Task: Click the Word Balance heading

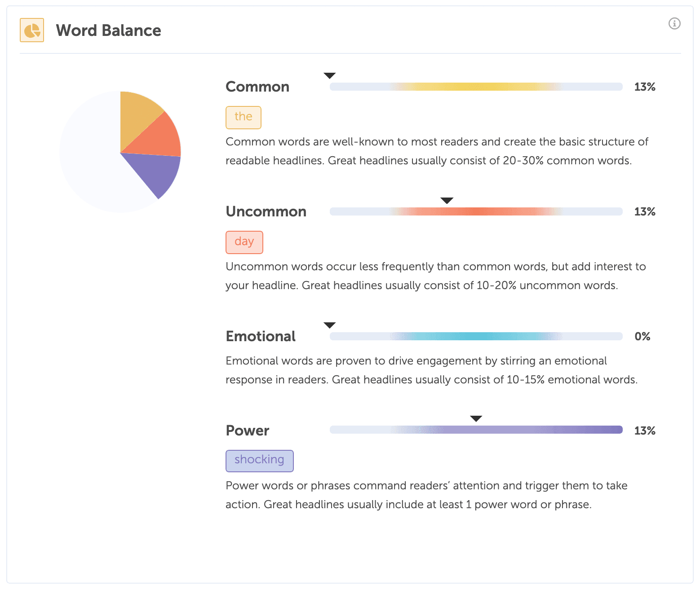Action: [x=108, y=30]
